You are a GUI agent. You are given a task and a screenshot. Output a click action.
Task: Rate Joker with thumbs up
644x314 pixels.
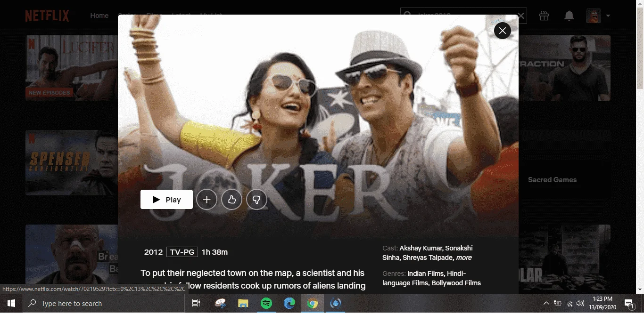[x=231, y=200]
